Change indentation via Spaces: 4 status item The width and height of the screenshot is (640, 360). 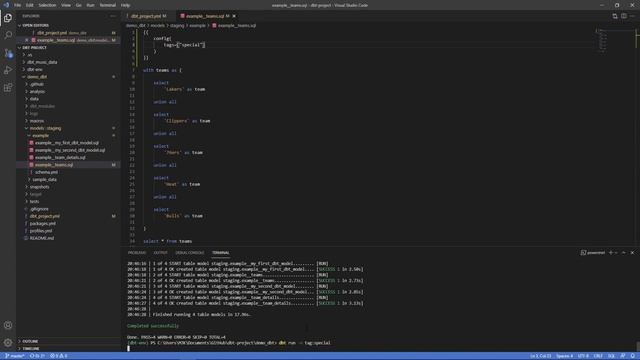(564, 356)
